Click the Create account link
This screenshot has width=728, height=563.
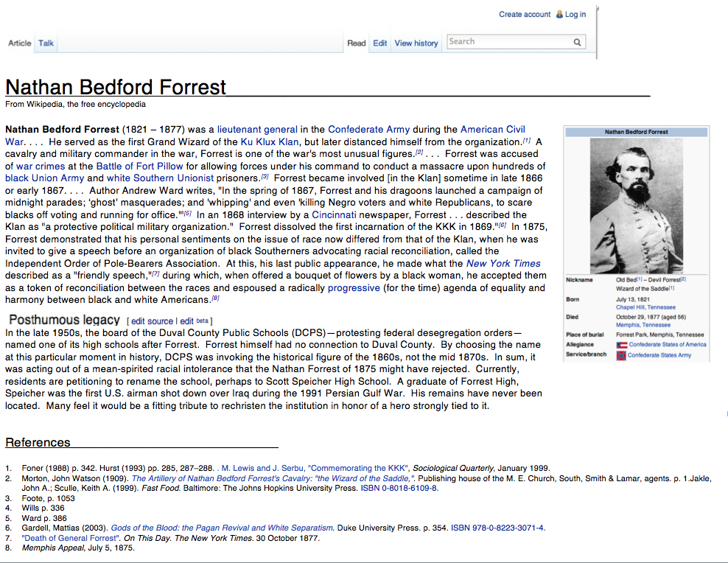(x=525, y=14)
